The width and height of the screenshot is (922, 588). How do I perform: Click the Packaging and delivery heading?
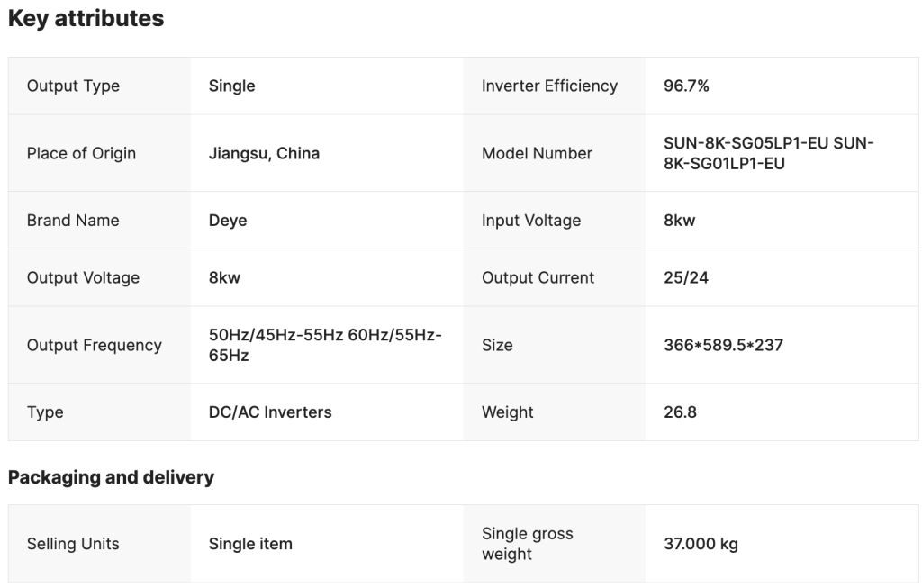tap(111, 477)
